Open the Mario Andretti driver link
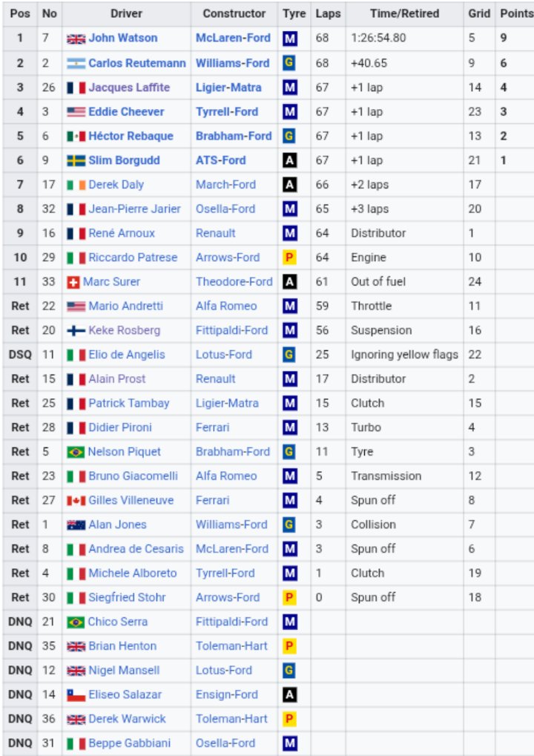 [x=126, y=306]
